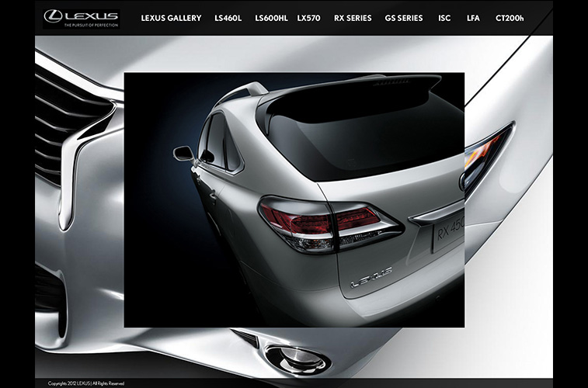The width and height of the screenshot is (588, 388).
Task: Go to the LS460L page
Action: coord(228,18)
